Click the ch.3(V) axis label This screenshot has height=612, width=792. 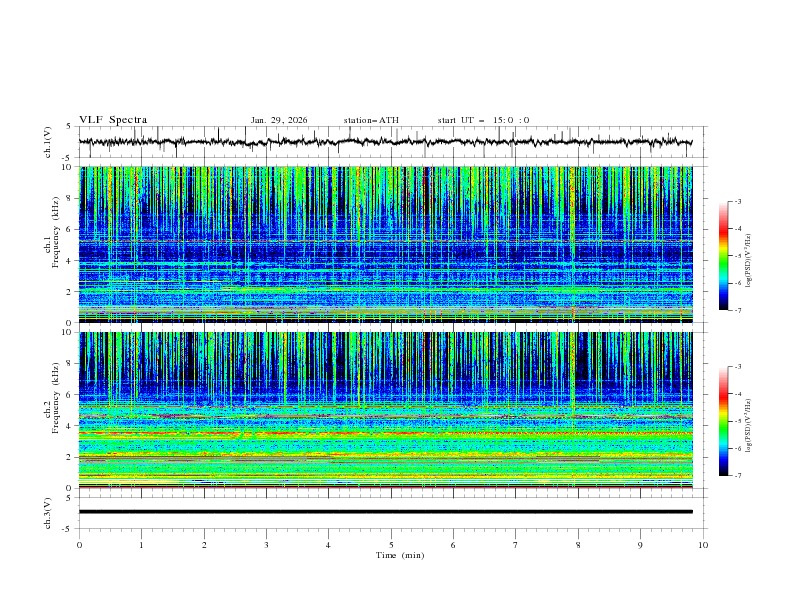click(x=49, y=512)
